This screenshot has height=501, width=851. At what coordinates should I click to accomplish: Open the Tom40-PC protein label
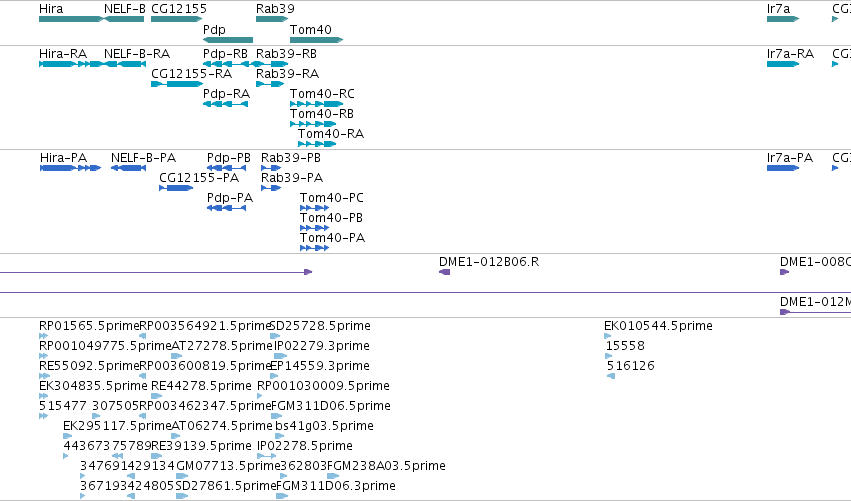point(332,199)
